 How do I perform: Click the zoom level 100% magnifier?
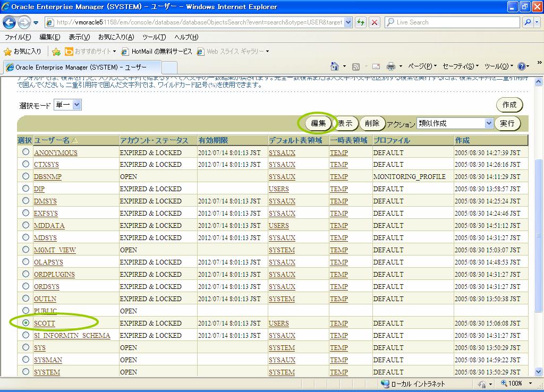[x=504, y=384]
